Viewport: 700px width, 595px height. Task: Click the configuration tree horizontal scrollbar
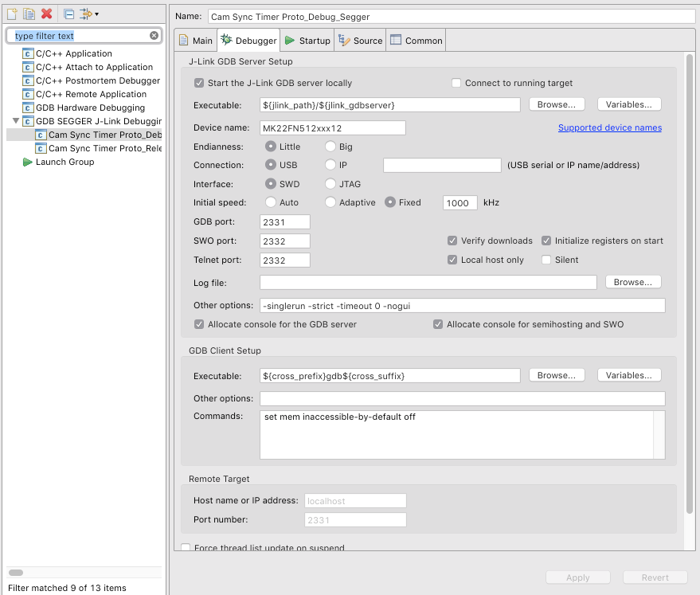tap(16, 573)
